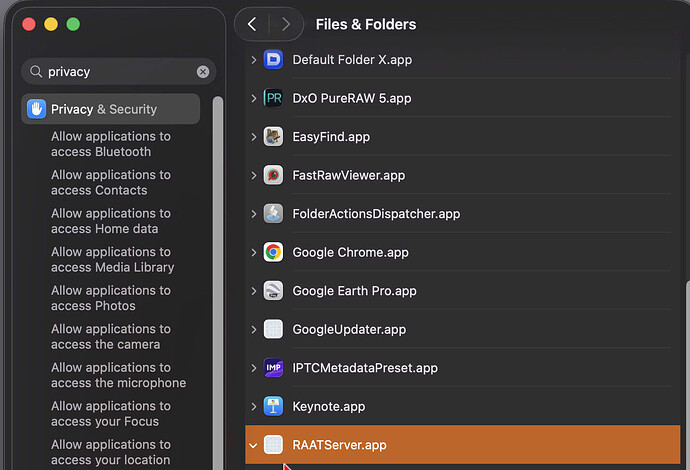Click the Files & Folders list scrollbar
This screenshot has width=690, height=470.
tap(687, 374)
